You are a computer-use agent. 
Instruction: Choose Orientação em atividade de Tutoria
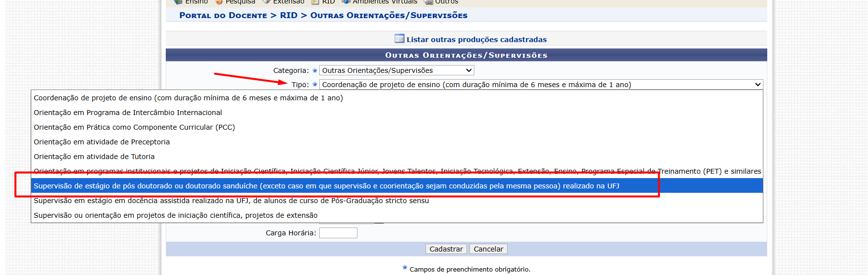397,157
